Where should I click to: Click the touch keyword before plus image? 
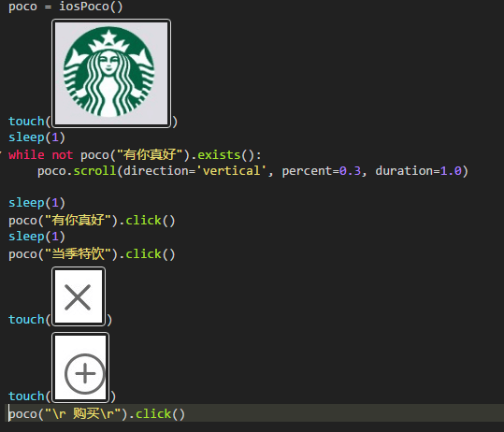pos(26,396)
